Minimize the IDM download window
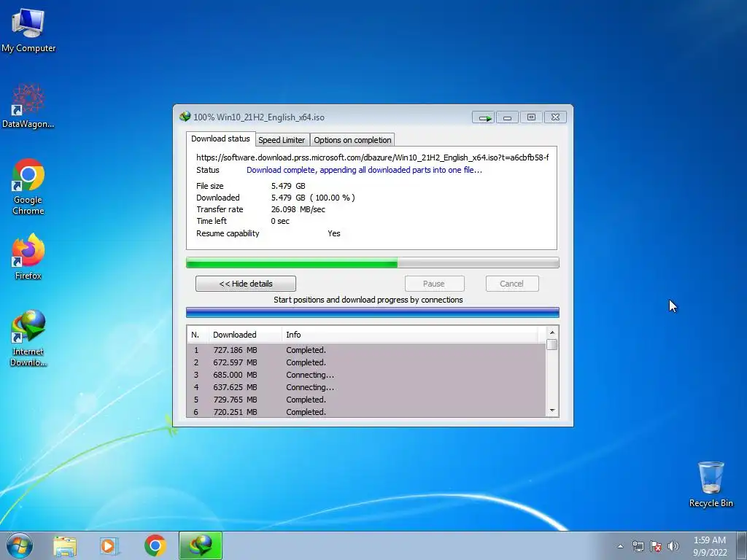 click(x=508, y=117)
